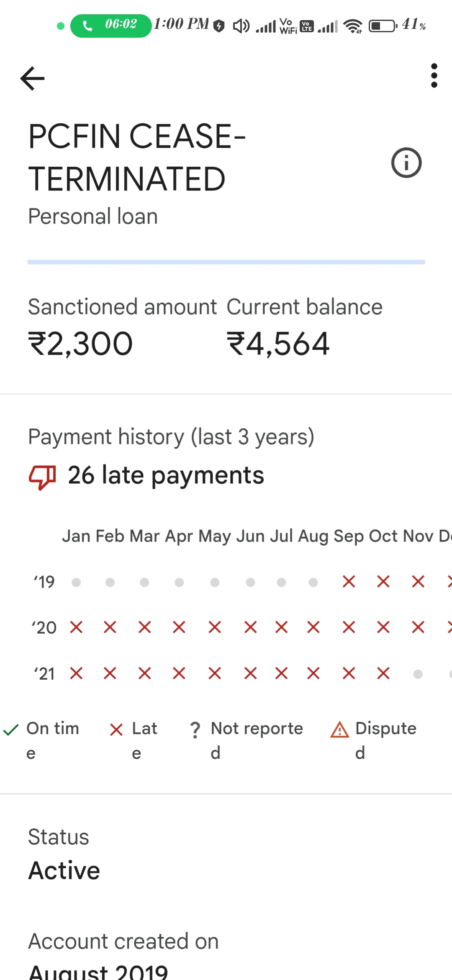Viewport: 452px width, 980px height.
Task: Tap the Disputed warning triangle icon
Action: click(339, 730)
